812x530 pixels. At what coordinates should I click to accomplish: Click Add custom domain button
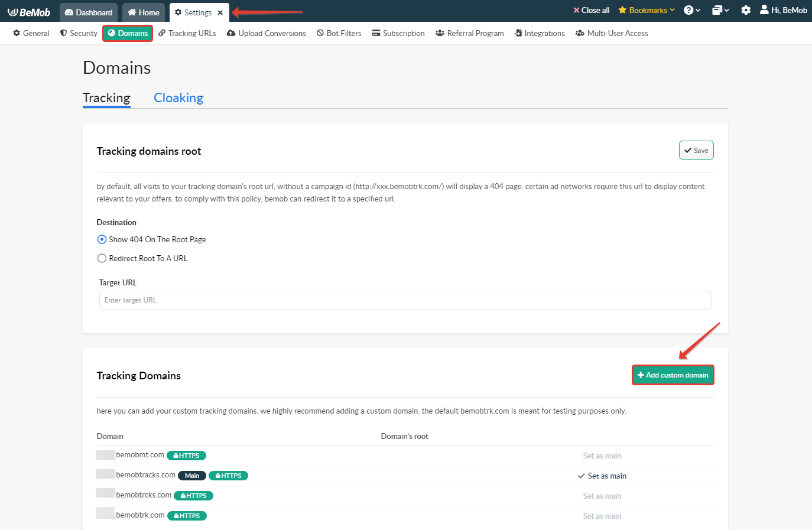tap(673, 375)
